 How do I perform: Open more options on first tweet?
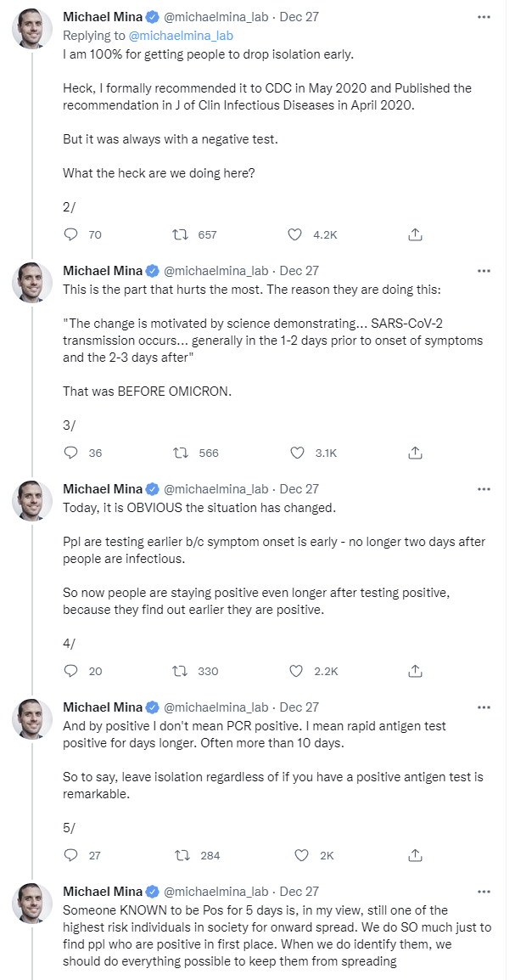click(484, 16)
